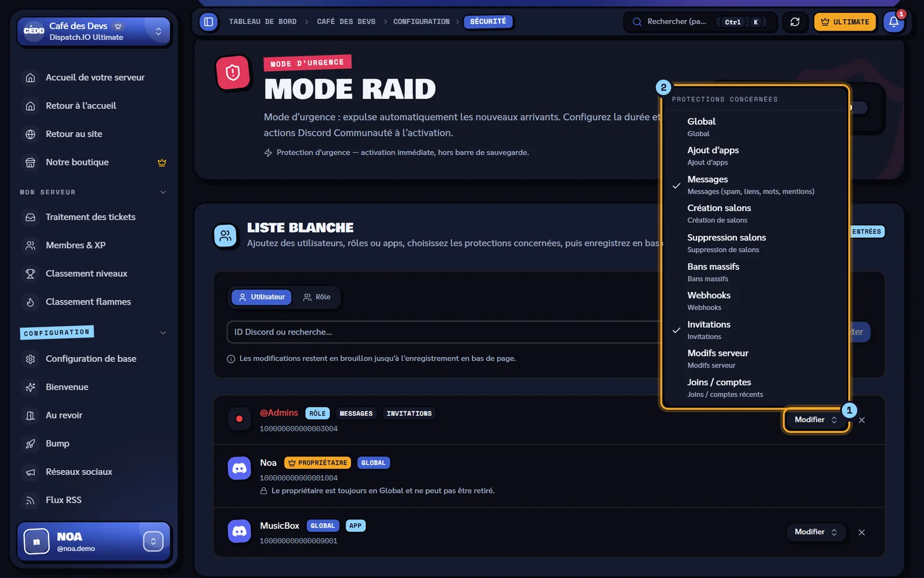Click the Ultimate plan button
This screenshot has height=578, width=924.
[845, 22]
